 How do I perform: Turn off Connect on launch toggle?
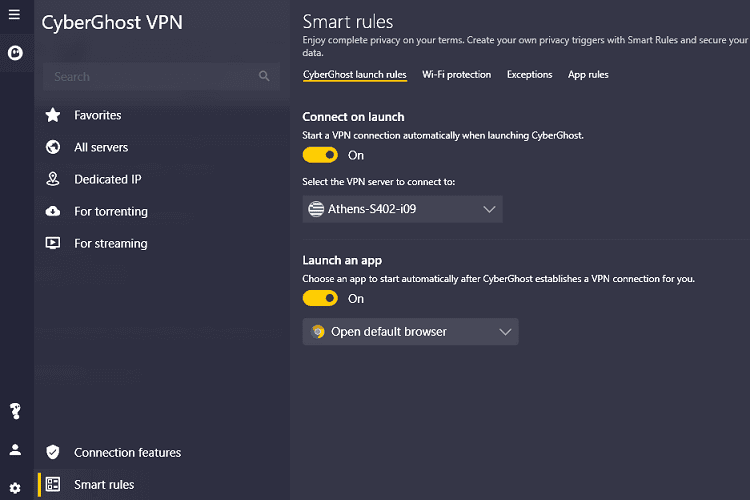coord(320,155)
